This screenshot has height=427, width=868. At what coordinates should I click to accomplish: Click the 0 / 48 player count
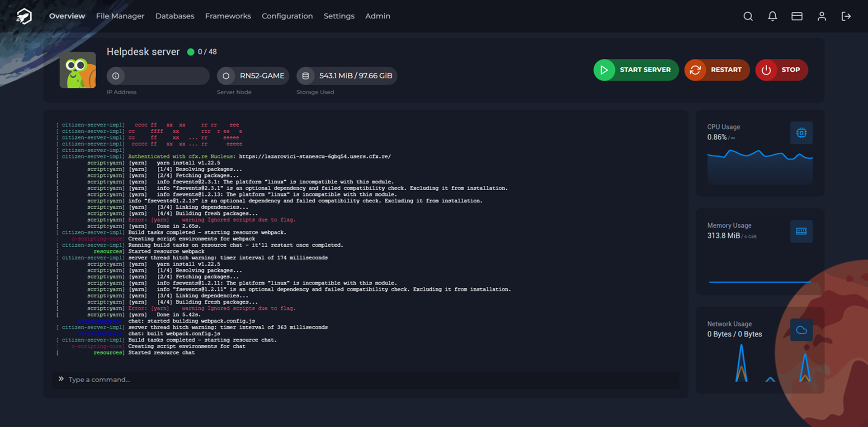coord(207,52)
